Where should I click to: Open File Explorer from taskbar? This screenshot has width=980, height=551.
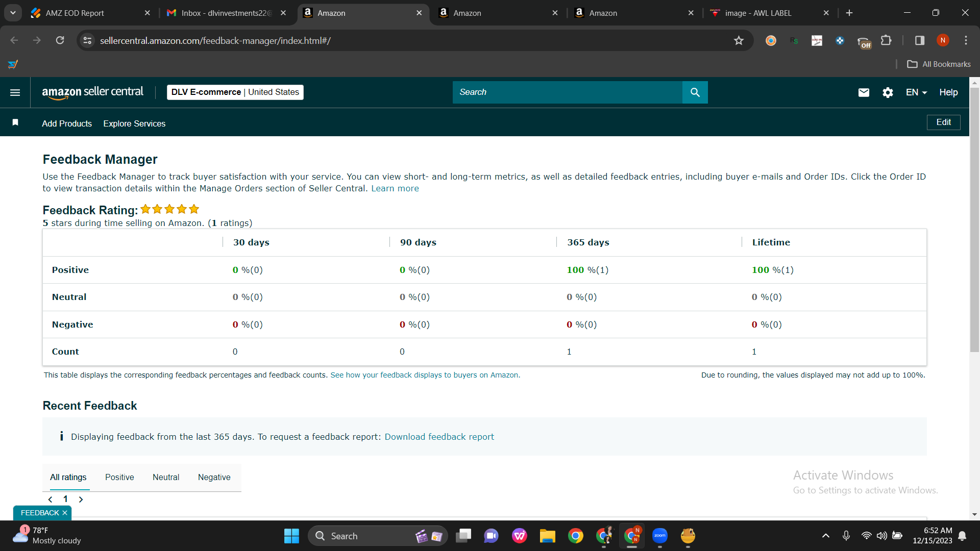pos(547,536)
